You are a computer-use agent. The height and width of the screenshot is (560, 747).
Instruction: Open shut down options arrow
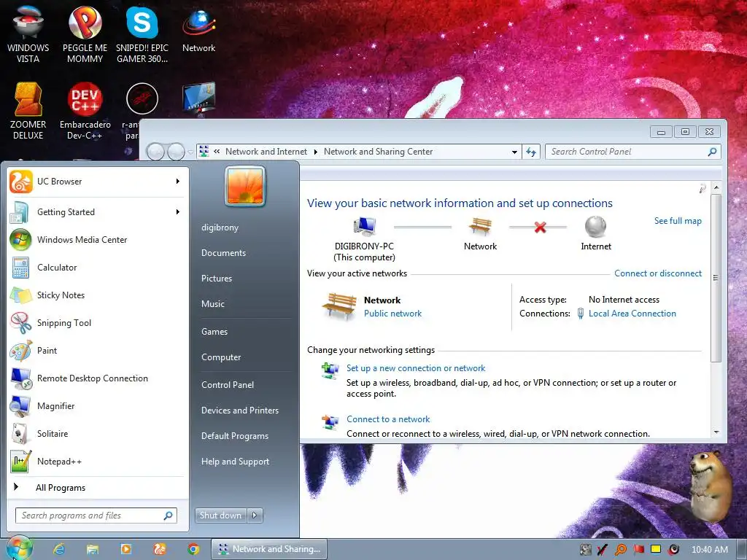click(255, 516)
